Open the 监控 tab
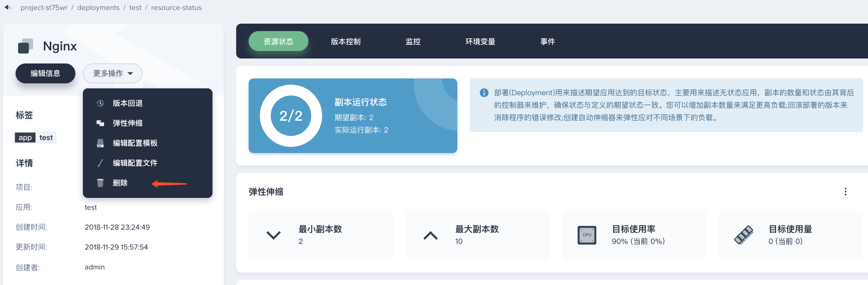Screen dimensions: 868x285 click(413, 41)
